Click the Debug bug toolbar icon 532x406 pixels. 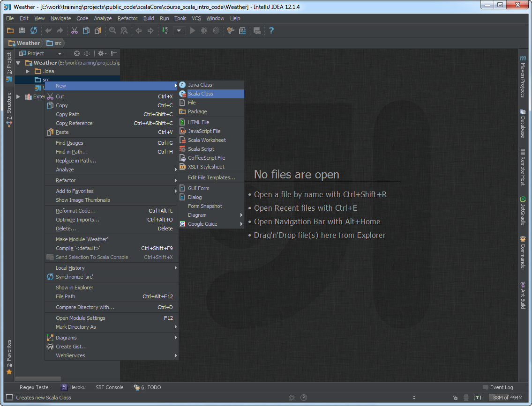204,30
